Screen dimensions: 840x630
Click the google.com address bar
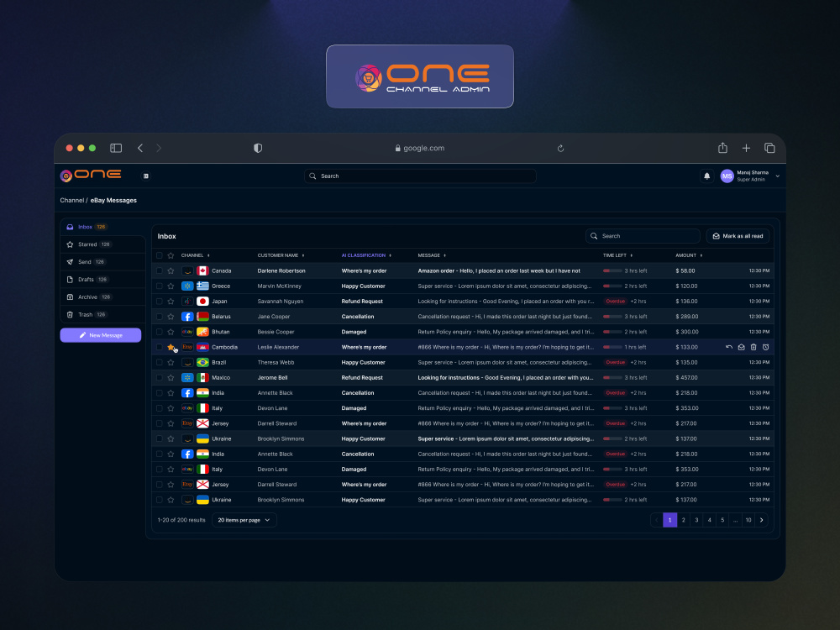tap(419, 149)
